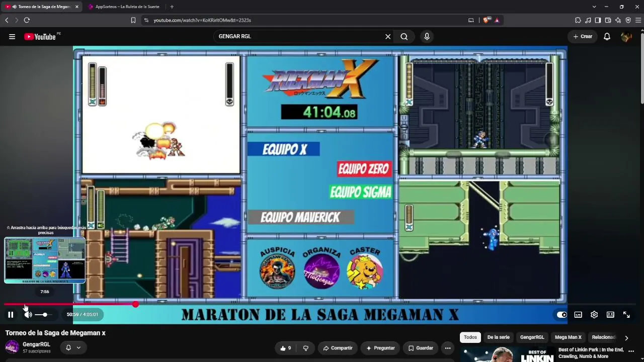Save the video with Guardar
Image resolution: width=644 pixels, height=362 pixels.
tap(421, 348)
